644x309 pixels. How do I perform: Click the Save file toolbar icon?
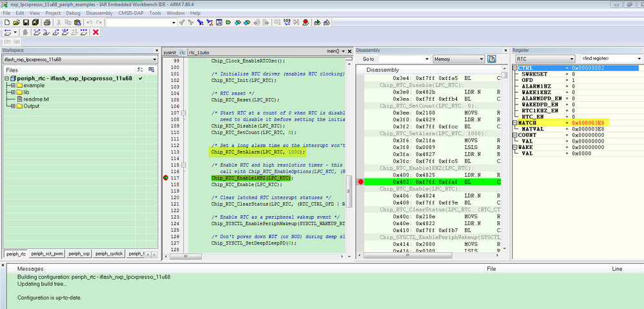pos(26,23)
